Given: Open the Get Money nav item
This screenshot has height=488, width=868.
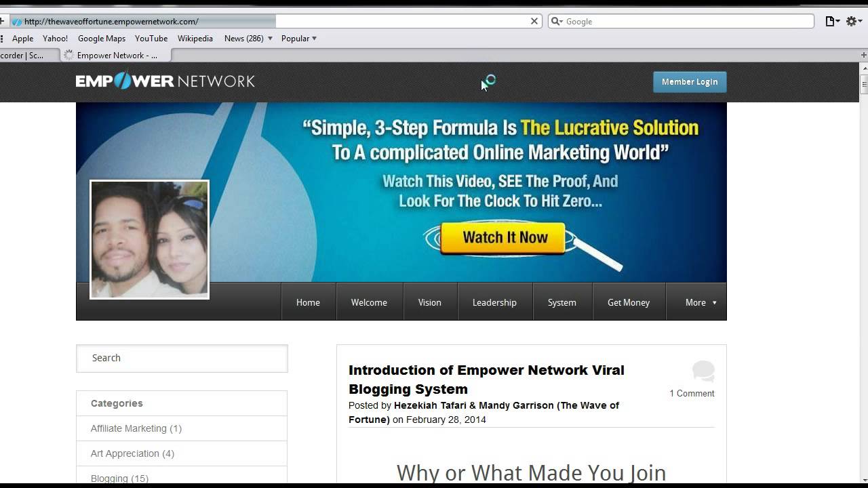Looking at the screenshot, I should coord(629,302).
